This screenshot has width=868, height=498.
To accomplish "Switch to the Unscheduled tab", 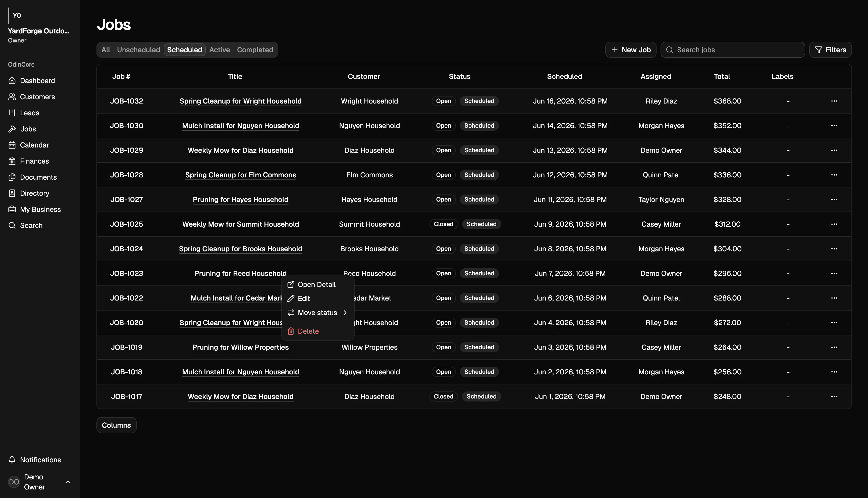I will point(138,50).
